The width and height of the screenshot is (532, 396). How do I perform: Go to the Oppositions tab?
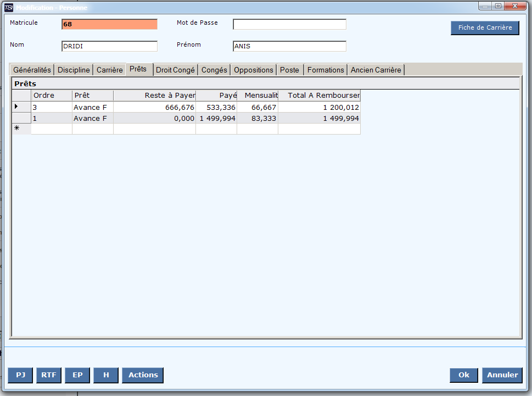coord(253,70)
